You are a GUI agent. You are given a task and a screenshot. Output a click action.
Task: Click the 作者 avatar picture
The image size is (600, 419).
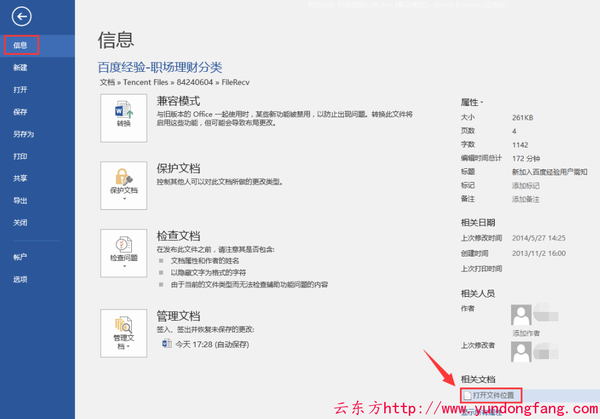521,315
